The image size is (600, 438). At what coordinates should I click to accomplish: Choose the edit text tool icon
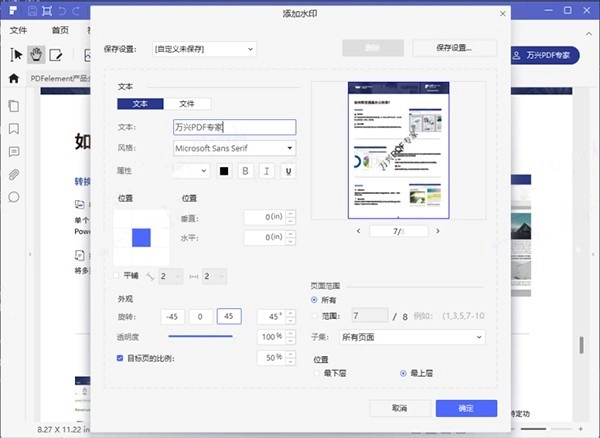(x=57, y=54)
